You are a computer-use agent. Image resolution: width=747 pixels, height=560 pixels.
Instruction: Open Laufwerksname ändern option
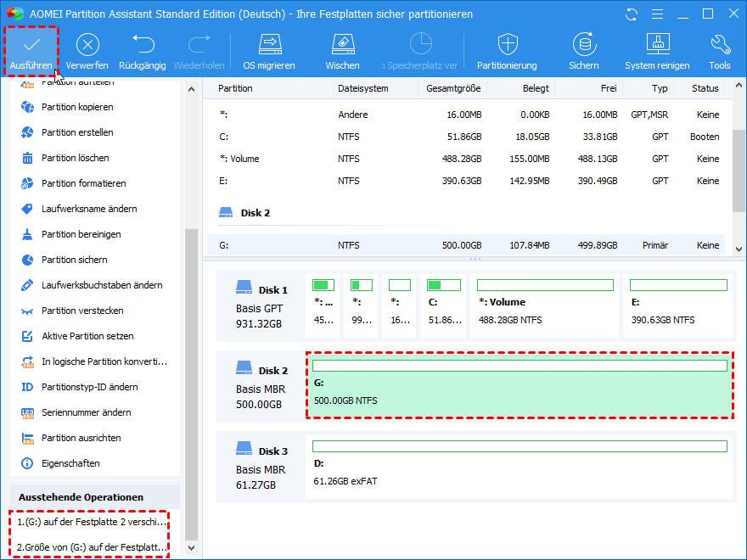[89, 209]
